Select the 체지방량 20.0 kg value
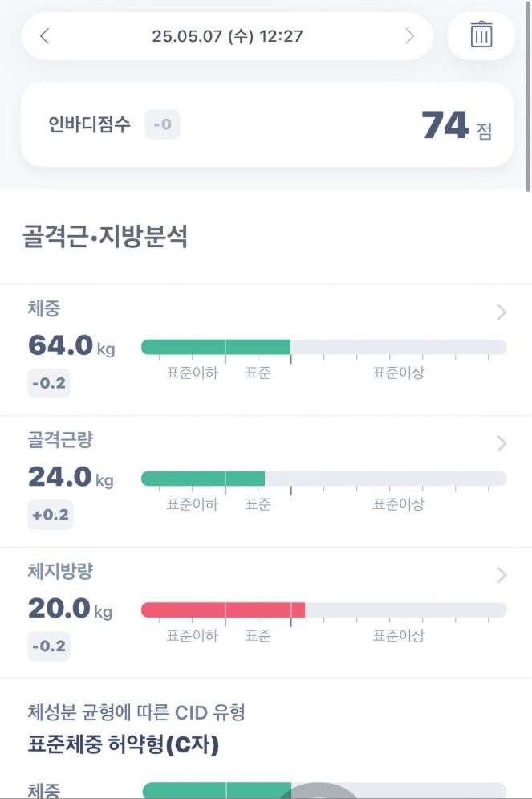Image resolution: width=532 pixels, height=799 pixels. [x=70, y=609]
